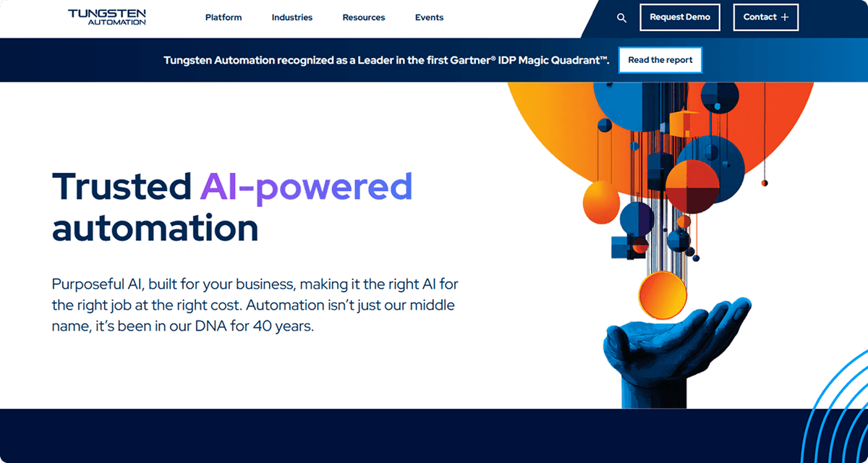Click the Tungsten Automation logo
Image resolution: width=868 pixels, height=463 pixels.
click(106, 17)
